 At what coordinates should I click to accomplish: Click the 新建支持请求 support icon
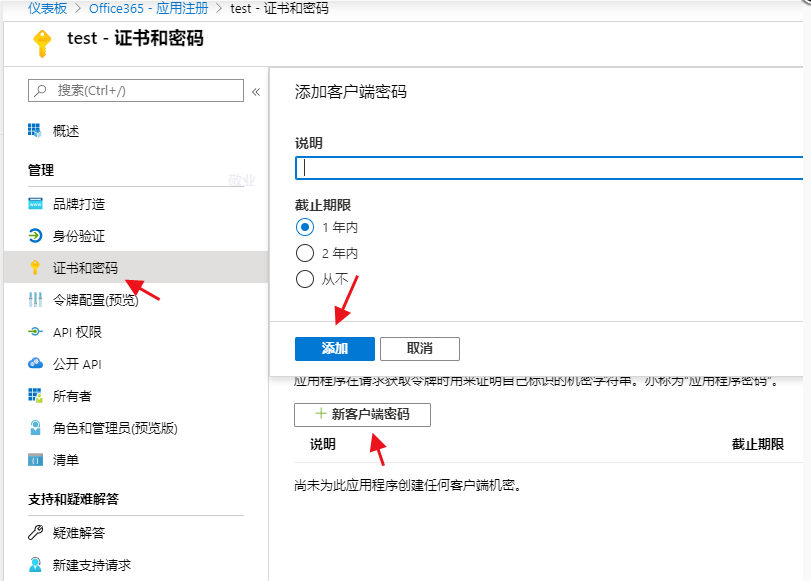click(35, 564)
